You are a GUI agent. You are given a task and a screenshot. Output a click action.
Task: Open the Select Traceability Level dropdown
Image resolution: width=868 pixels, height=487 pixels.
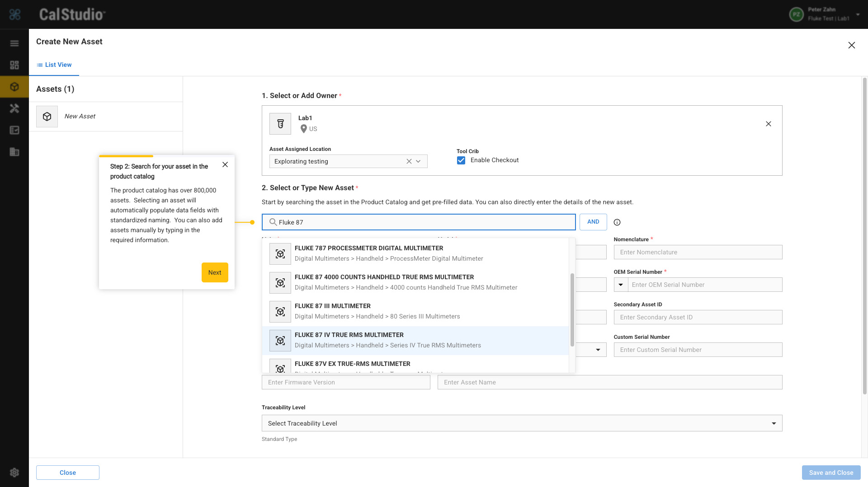click(522, 423)
